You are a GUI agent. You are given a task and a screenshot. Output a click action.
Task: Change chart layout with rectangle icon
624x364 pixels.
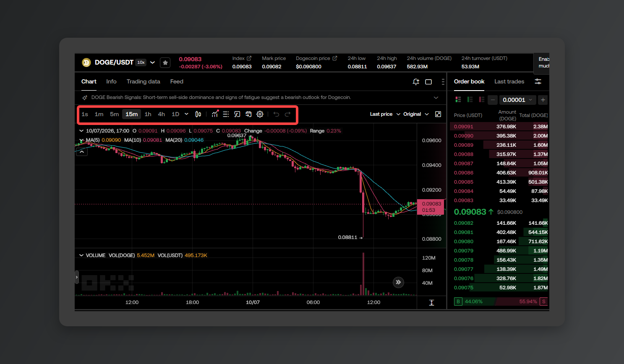tap(428, 82)
